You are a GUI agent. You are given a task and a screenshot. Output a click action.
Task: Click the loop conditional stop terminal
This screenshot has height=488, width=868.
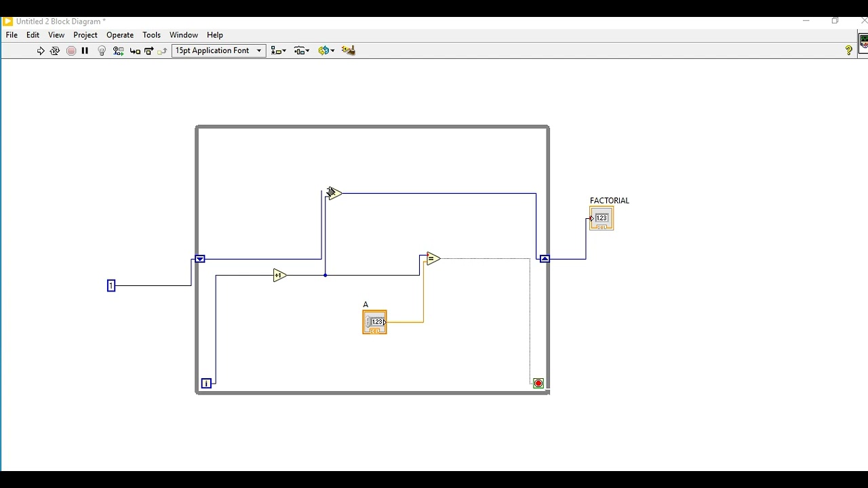[538, 384]
